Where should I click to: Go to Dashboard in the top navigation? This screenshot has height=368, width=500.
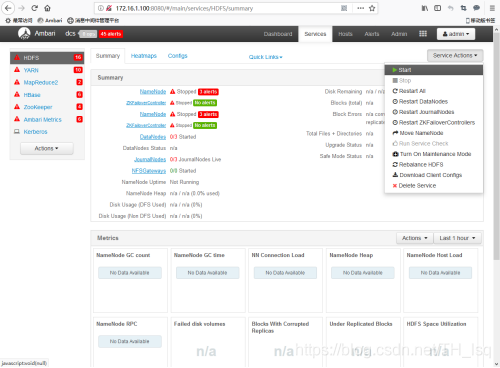tap(278, 34)
